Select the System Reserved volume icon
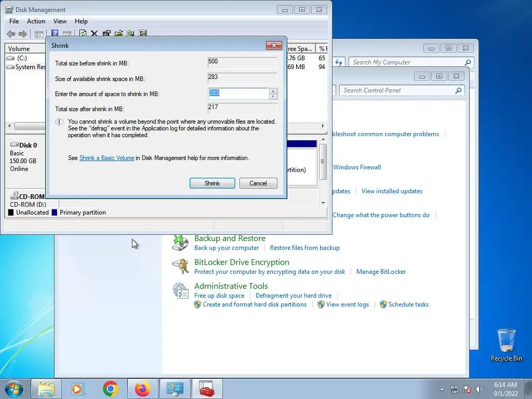Viewport: 532px width, 399px height. click(x=10, y=67)
